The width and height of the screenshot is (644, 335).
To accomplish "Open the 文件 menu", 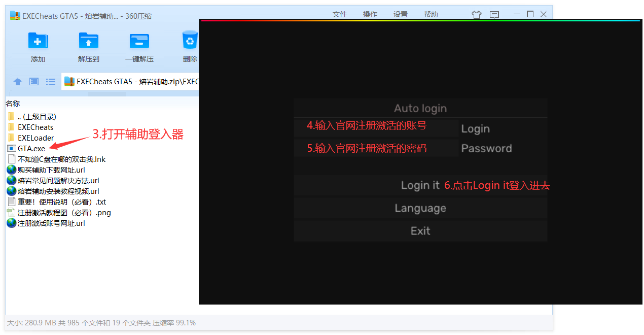I will (340, 14).
